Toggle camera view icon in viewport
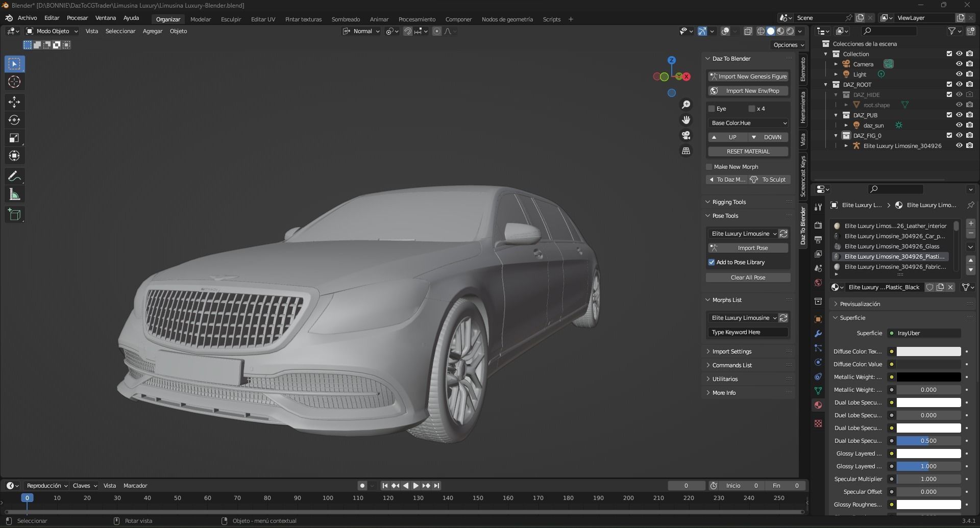 pos(686,135)
